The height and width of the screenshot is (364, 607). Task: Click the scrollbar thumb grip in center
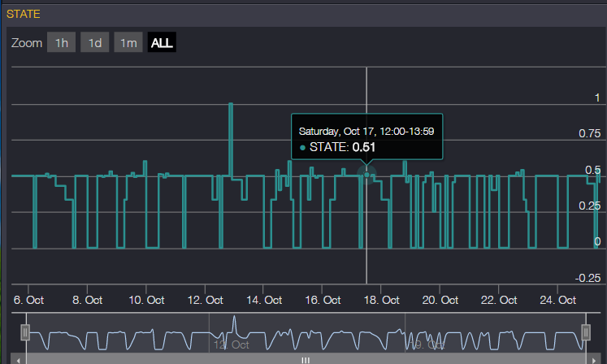[x=306, y=359]
